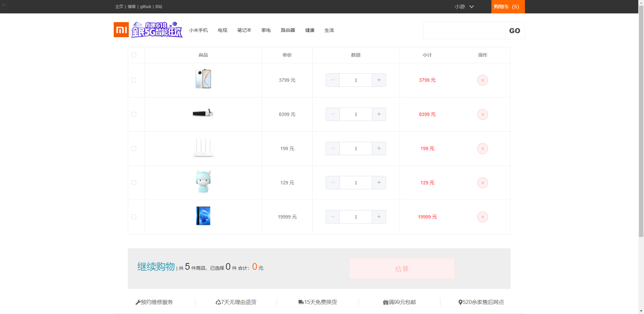Open the 家电 category
Viewport: 644px width, 314px height.
266,30
